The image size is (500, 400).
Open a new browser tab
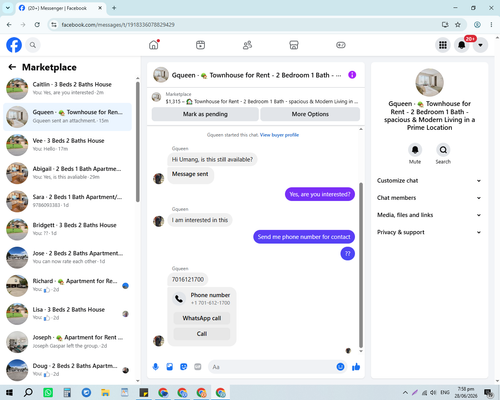(114, 8)
